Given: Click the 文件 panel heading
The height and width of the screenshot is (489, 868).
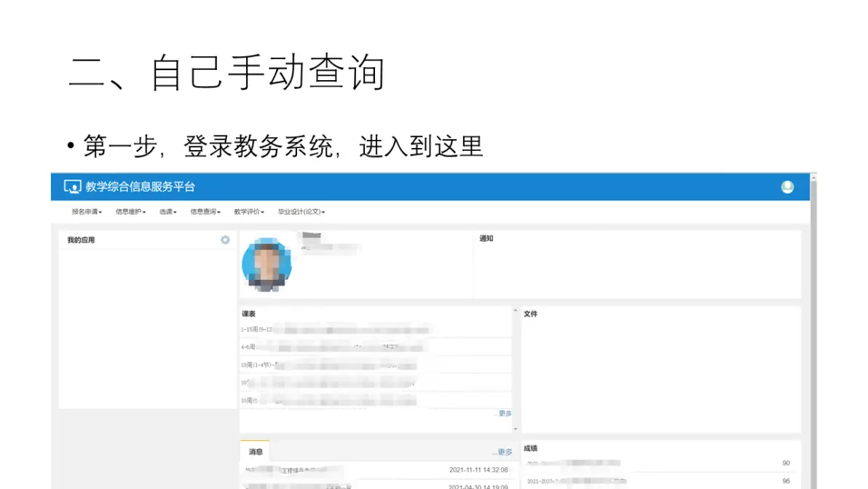Looking at the screenshot, I should [530, 313].
